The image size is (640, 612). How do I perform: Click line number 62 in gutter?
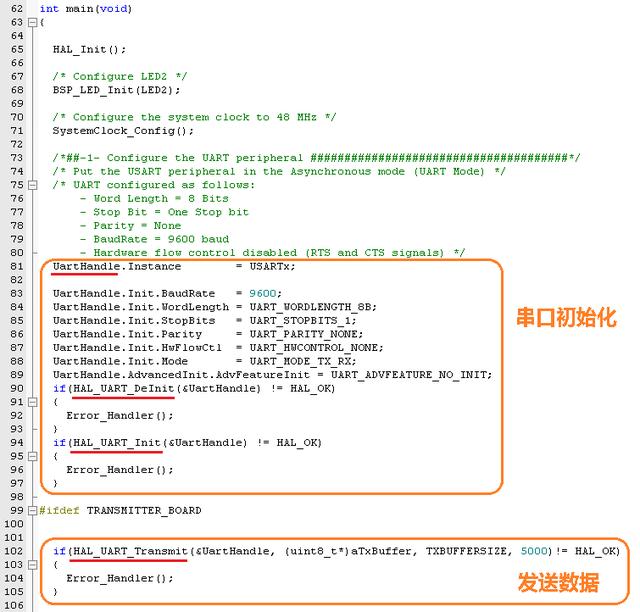(x=17, y=9)
